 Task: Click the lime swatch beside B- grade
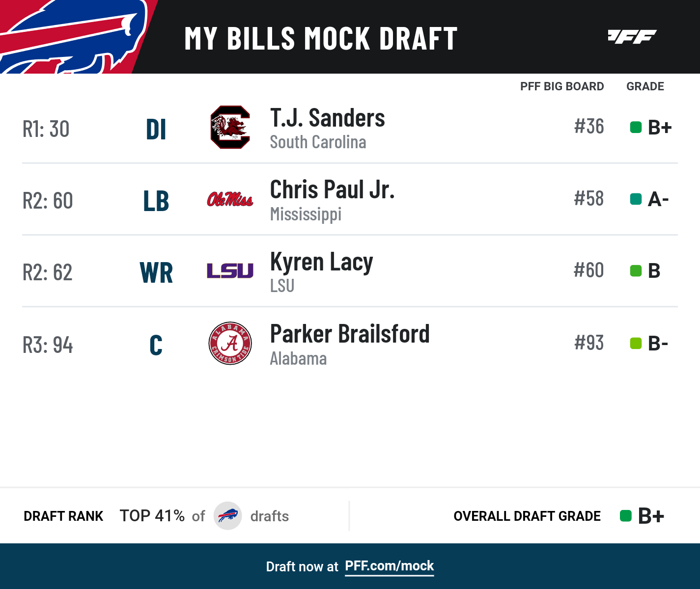click(636, 343)
